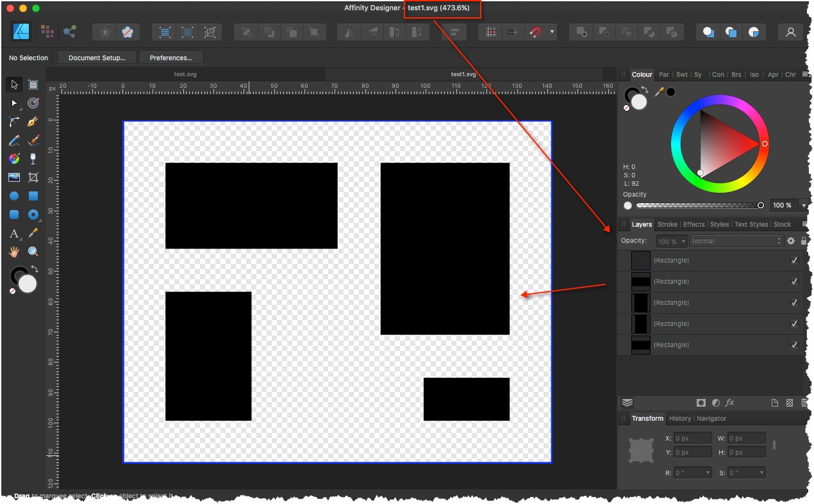Click the red magnet Snapping icon

(533, 31)
